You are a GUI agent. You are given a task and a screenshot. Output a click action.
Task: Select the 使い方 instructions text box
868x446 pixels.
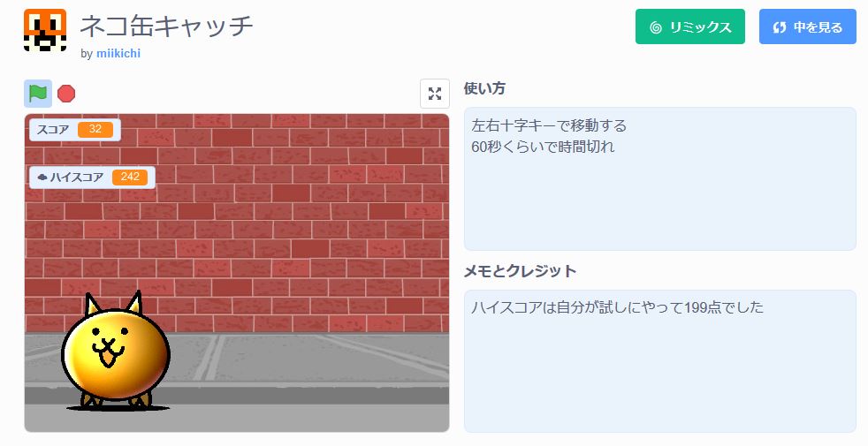(660, 178)
